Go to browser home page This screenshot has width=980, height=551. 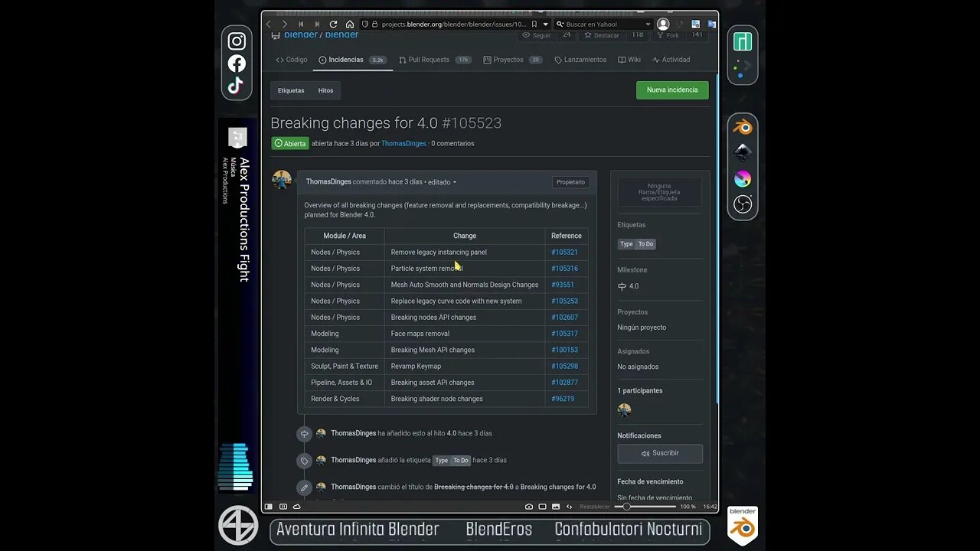[x=350, y=24]
